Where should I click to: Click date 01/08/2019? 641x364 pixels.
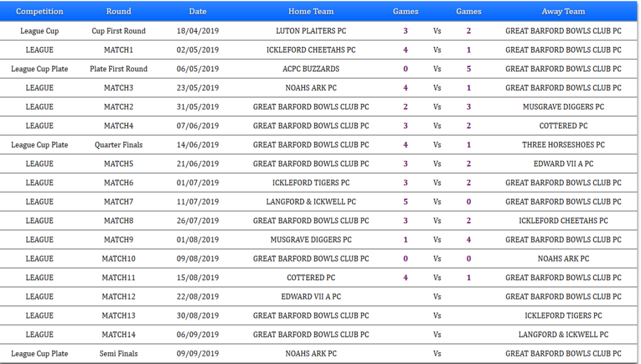point(197,240)
